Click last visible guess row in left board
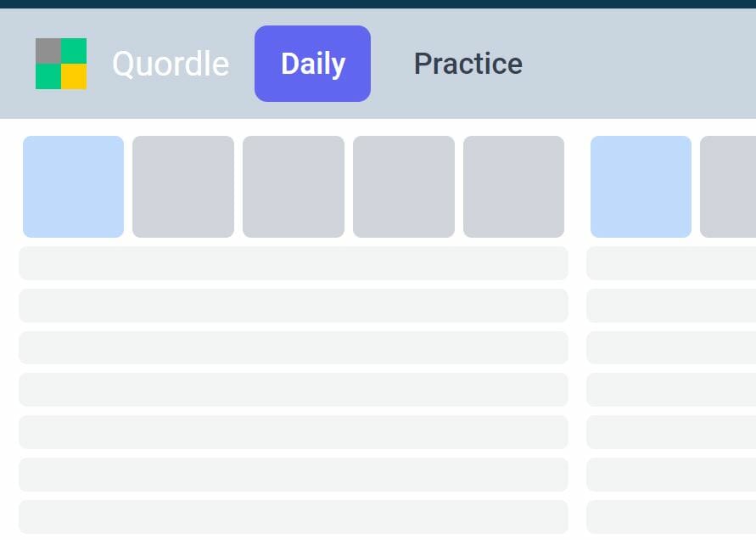 click(294, 517)
